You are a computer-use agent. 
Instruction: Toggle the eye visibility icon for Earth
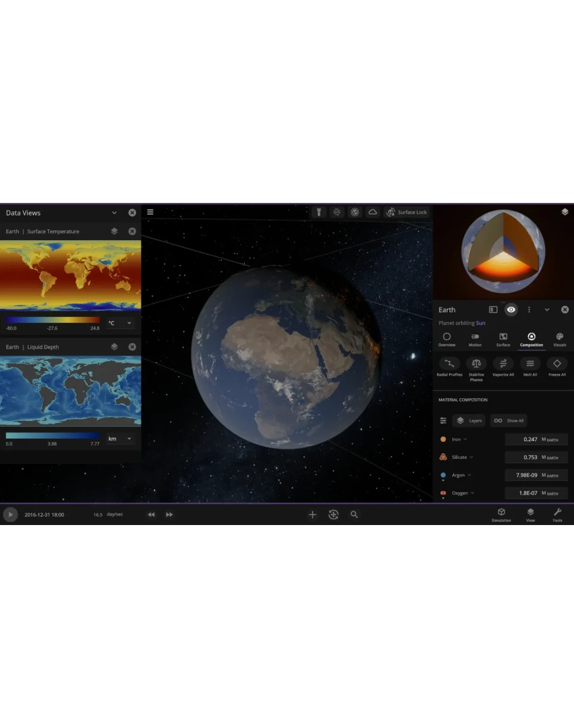pyautogui.click(x=511, y=309)
